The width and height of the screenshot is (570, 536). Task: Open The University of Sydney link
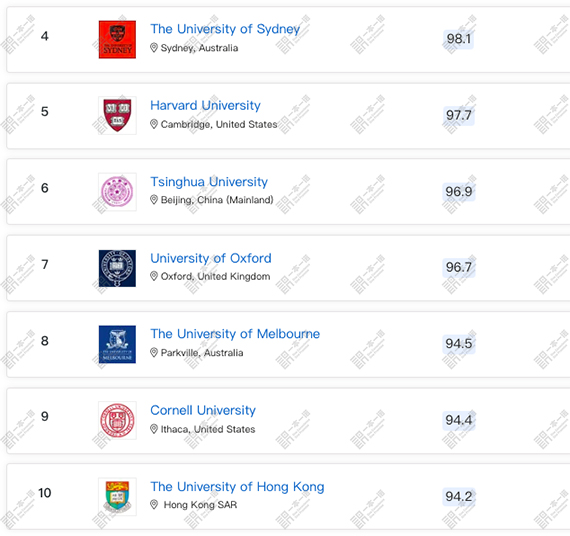coord(225,29)
